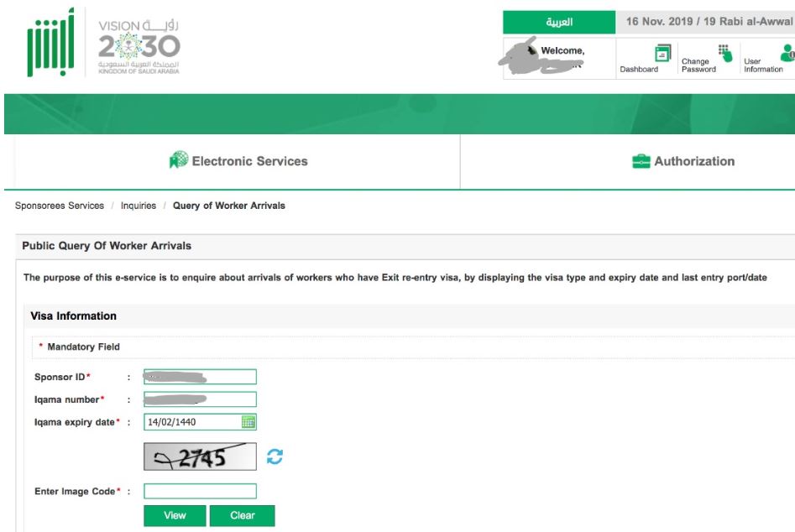The image size is (795, 532).
Task: Click the captcha image showing 2745
Action: 200,456
